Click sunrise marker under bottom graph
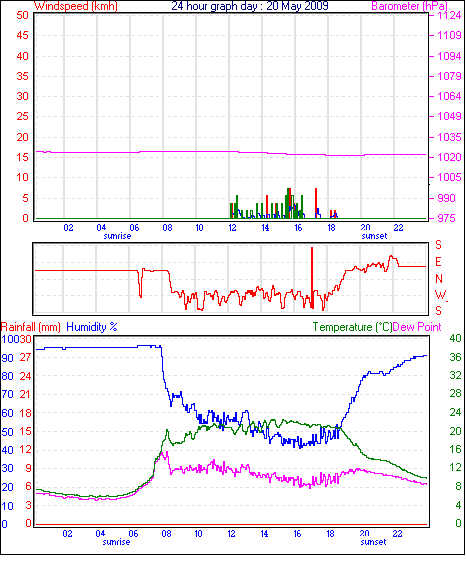 116,542
